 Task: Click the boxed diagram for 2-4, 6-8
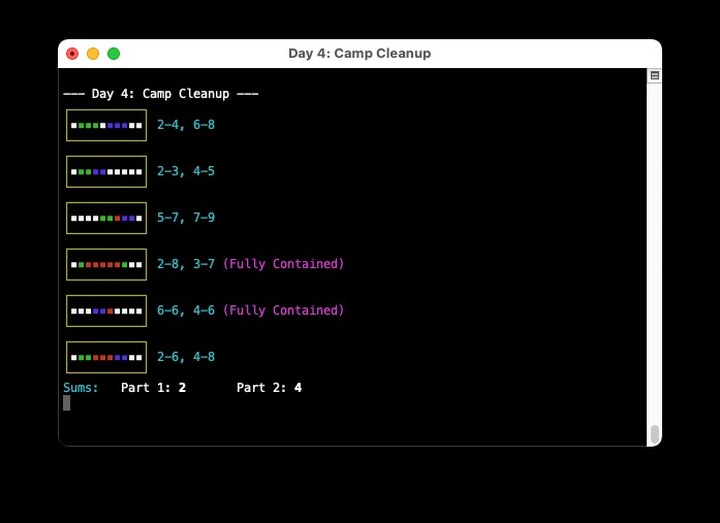[x=107, y=125]
